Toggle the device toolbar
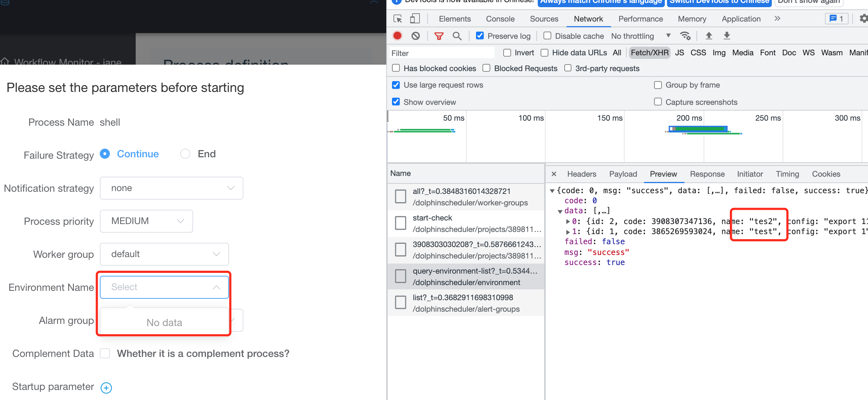Image resolution: width=868 pixels, height=400 pixels. (416, 19)
